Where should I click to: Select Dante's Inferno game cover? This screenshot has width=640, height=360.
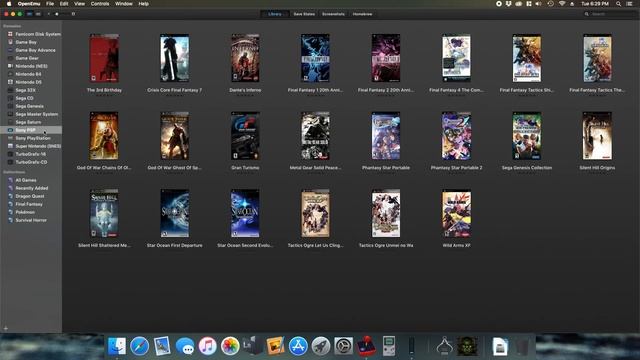point(245,58)
